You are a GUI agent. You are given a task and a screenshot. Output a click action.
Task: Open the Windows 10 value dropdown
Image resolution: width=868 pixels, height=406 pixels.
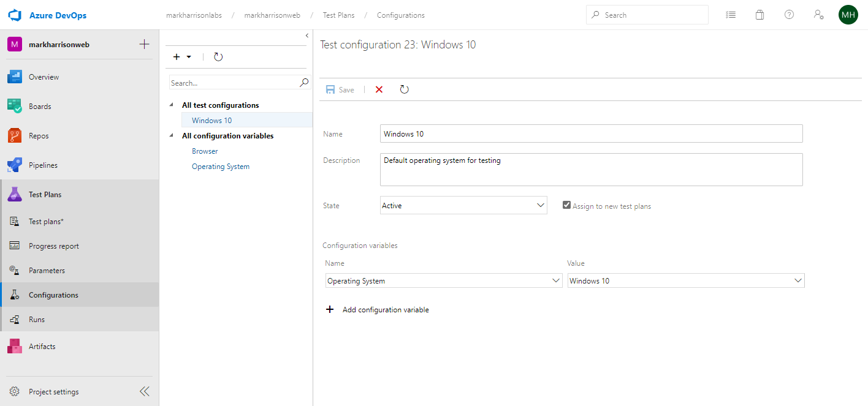pos(685,281)
